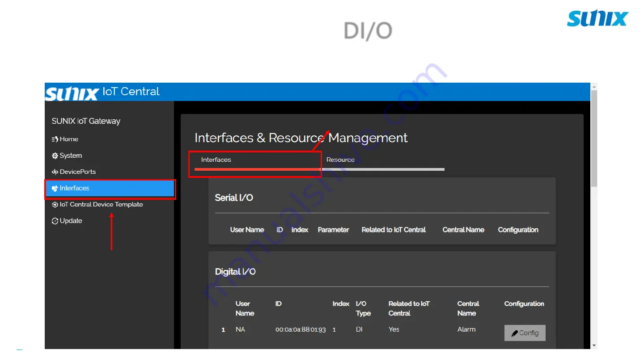The image size is (644, 362).
Task: Click the SUNIX logo in header bar
Action: pyautogui.click(x=72, y=93)
